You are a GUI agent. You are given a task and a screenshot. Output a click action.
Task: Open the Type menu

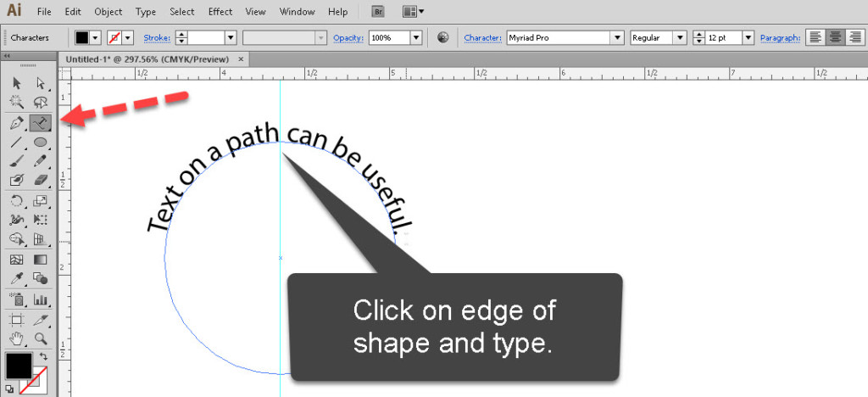coord(146,12)
